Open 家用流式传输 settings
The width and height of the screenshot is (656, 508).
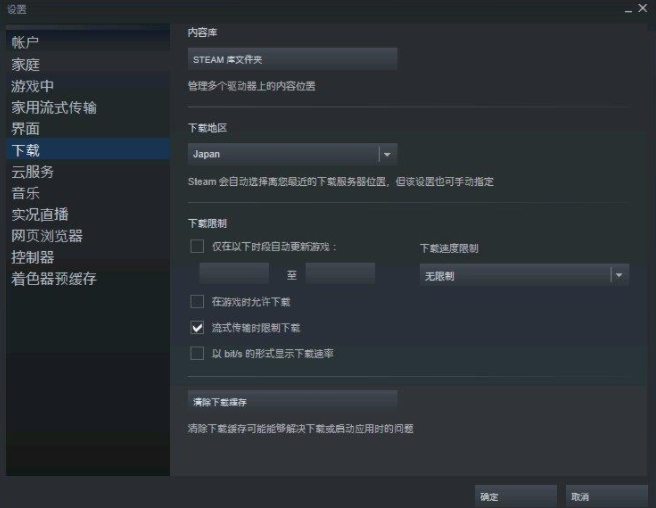(54, 108)
